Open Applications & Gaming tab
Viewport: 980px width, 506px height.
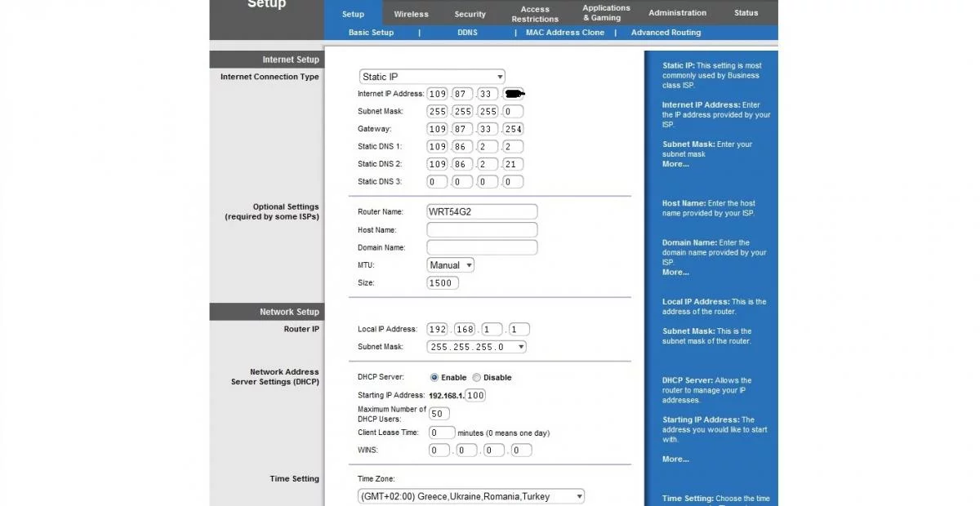tap(606, 12)
